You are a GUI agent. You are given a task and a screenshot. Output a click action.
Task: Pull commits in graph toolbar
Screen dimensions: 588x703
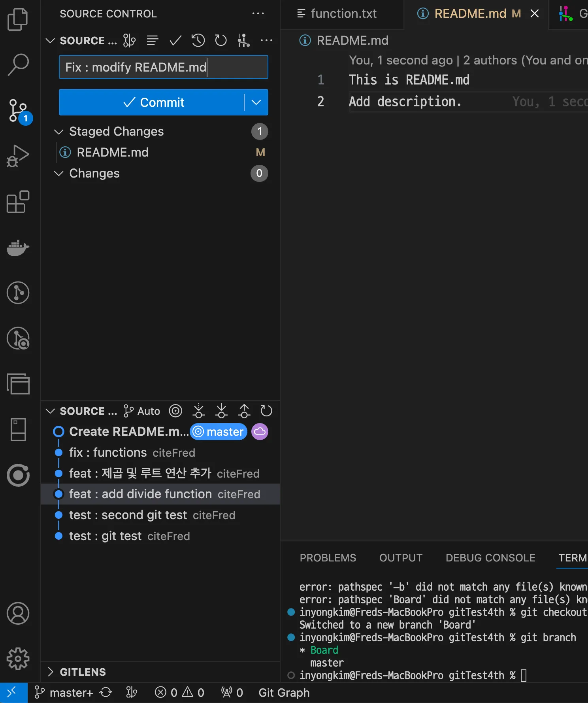(x=221, y=411)
